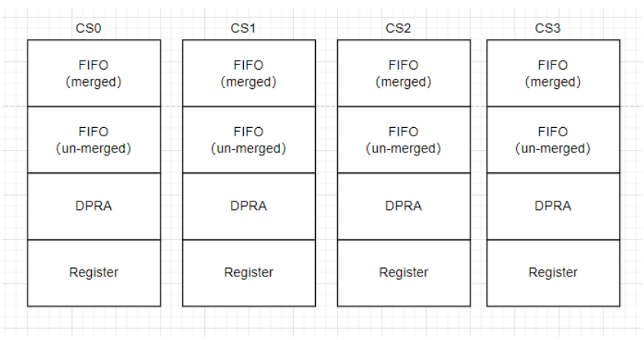Click the FIFO (merged) box under CS0
The image size is (644, 340).
tap(94, 74)
